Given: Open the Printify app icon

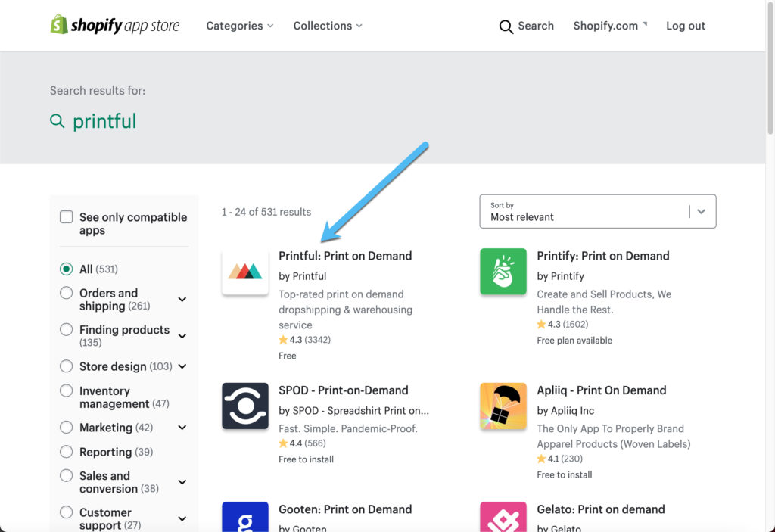Looking at the screenshot, I should pyautogui.click(x=503, y=271).
